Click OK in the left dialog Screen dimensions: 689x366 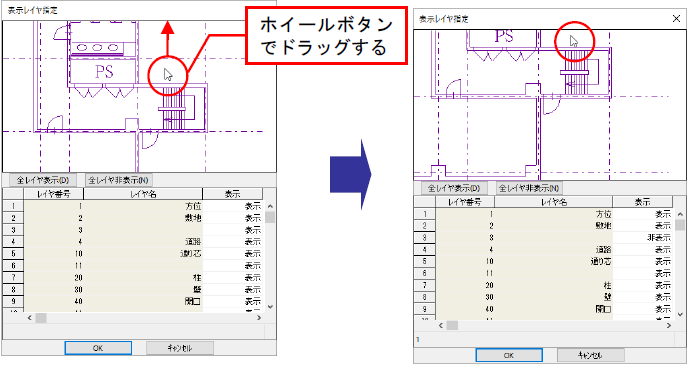(x=98, y=348)
